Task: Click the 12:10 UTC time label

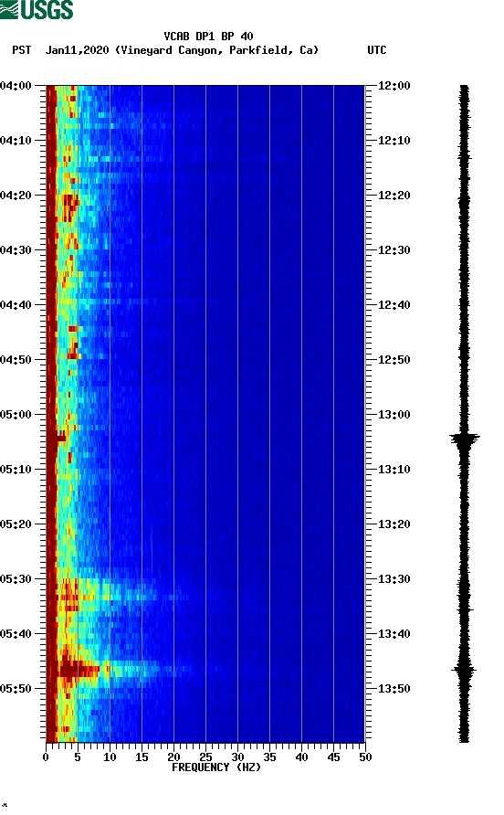Action: tap(394, 141)
